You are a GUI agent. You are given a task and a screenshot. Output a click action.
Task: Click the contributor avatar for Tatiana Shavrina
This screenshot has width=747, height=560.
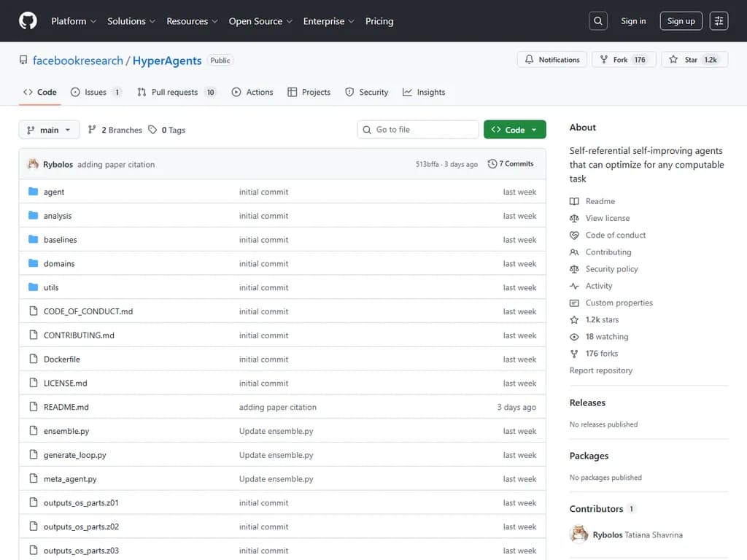coord(578,534)
